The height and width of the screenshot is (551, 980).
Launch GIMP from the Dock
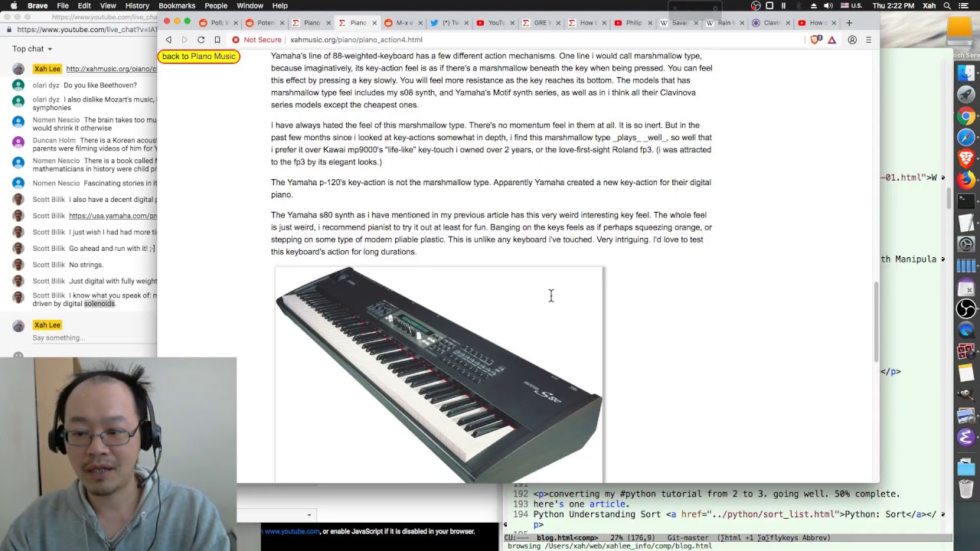click(966, 394)
